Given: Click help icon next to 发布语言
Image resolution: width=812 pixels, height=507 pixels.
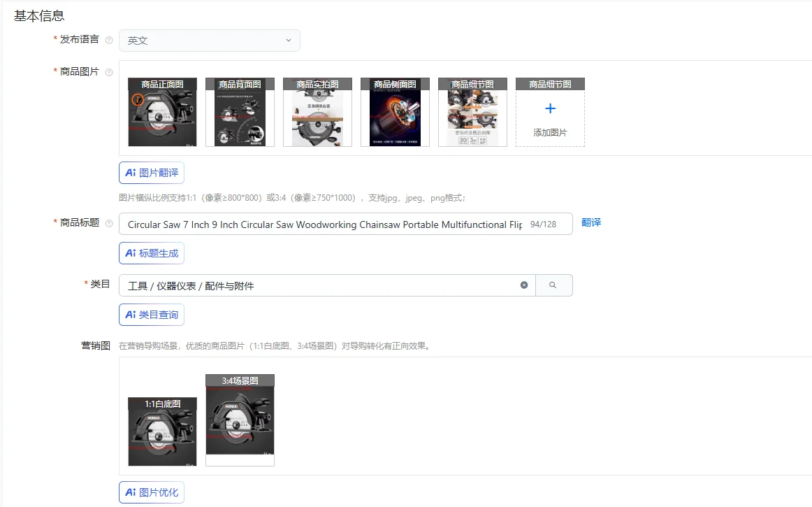Looking at the screenshot, I should [109, 40].
